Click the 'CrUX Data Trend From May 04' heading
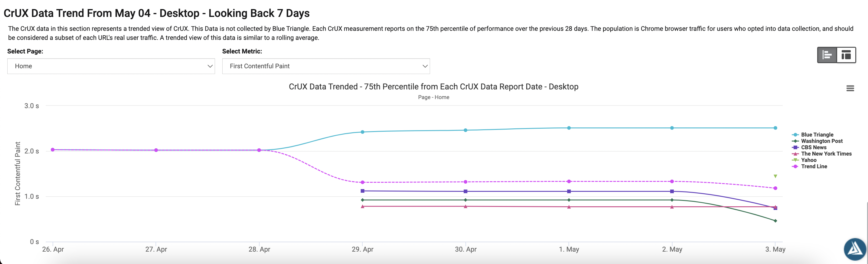This screenshot has height=264, width=868. pyautogui.click(x=157, y=13)
